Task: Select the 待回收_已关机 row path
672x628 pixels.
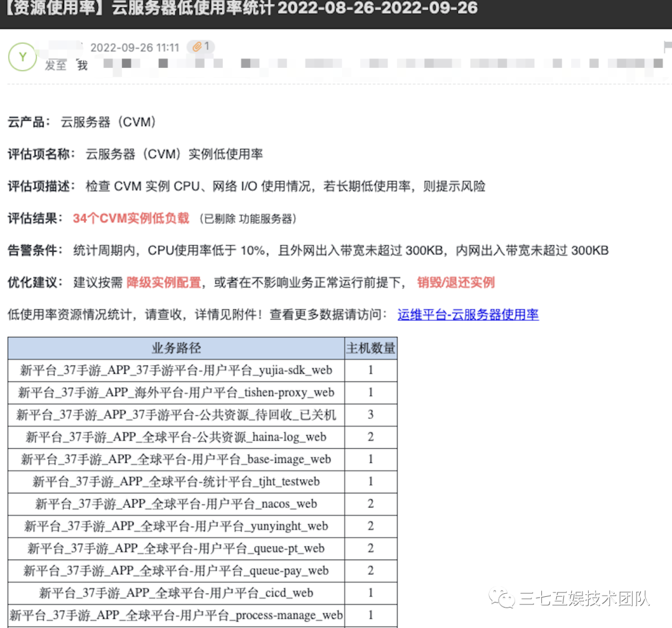Action: 176,415
